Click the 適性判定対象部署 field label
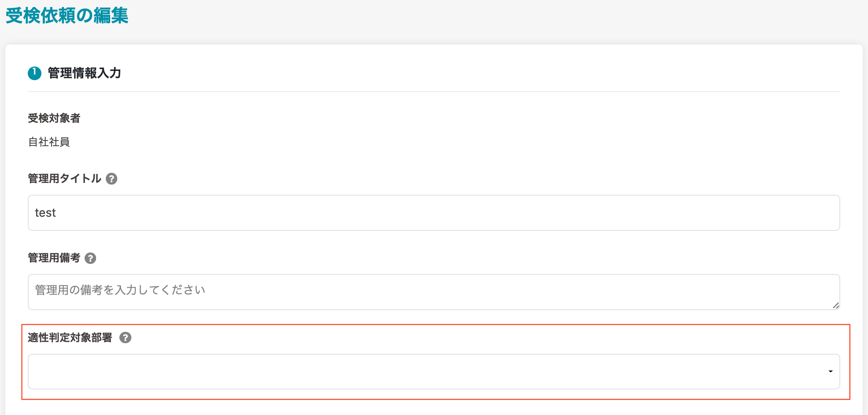Image resolution: width=868 pixels, height=415 pixels. pyautogui.click(x=70, y=338)
